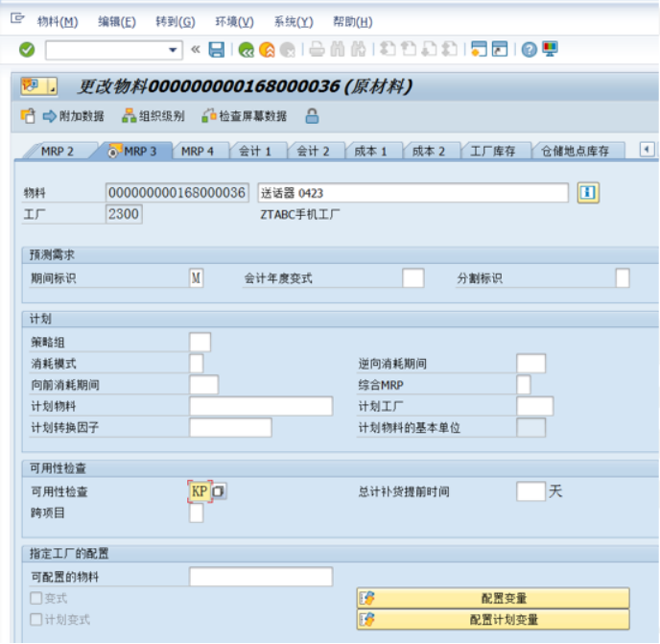The width and height of the screenshot is (660, 644).
Task: Click the Previous Page icon
Action: tap(409, 50)
